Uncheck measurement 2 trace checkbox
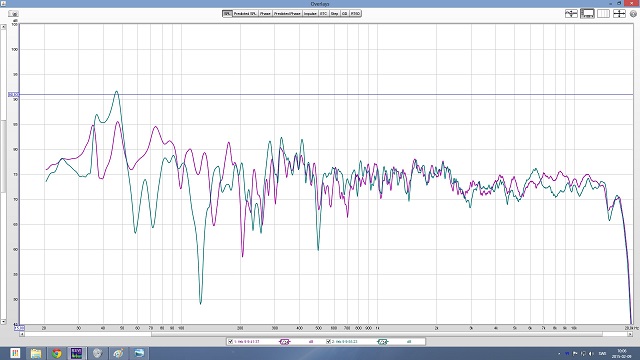The width and height of the screenshot is (640, 360). (x=328, y=342)
